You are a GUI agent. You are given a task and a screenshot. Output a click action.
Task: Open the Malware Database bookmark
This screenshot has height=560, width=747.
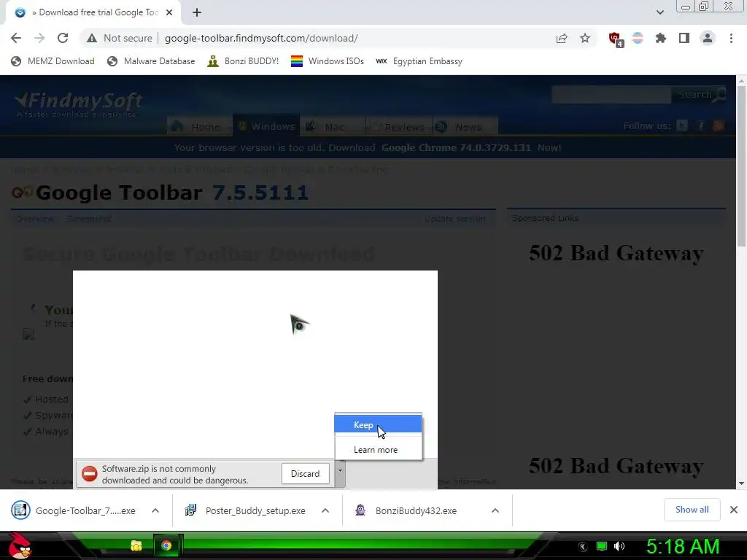(x=151, y=61)
